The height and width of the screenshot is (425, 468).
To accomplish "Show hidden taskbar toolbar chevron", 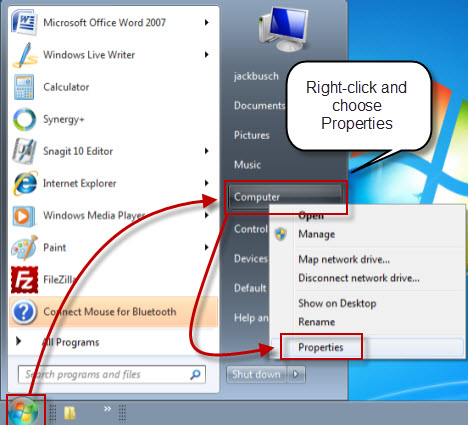I will pyautogui.click(x=107, y=409).
